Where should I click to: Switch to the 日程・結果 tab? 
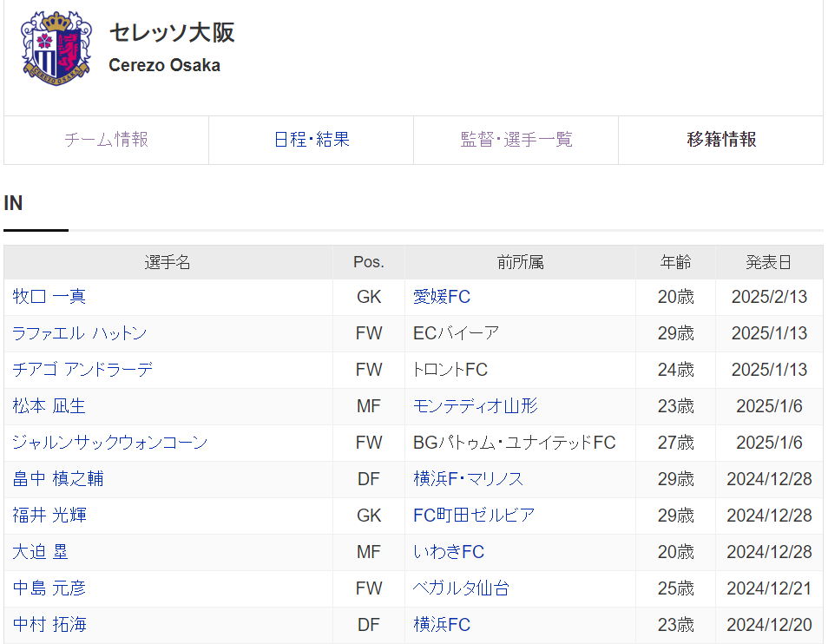coord(312,140)
